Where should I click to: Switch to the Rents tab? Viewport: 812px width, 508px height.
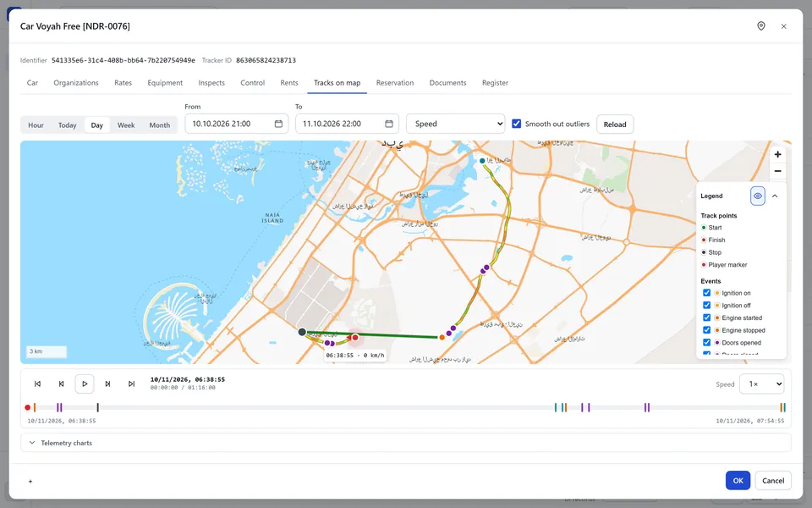(x=289, y=83)
